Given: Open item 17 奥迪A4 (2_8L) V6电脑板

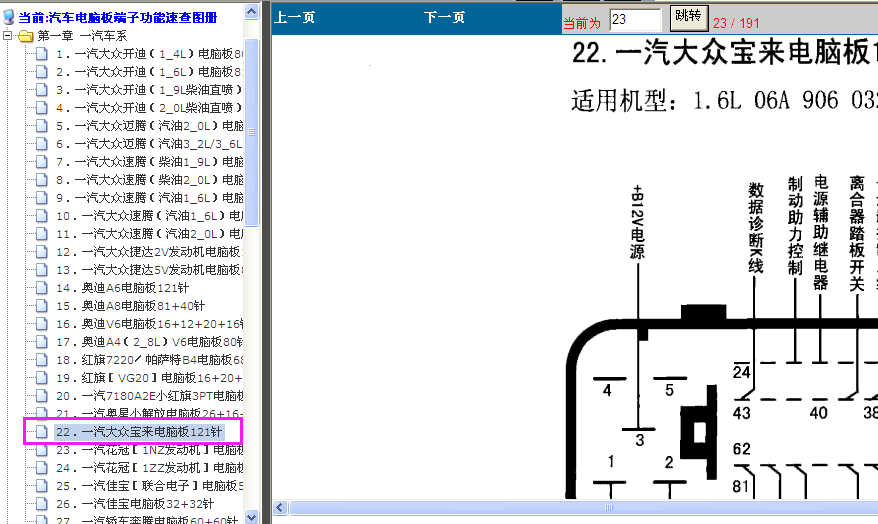Looking at the screenshot, I should (x=149, y=341).
